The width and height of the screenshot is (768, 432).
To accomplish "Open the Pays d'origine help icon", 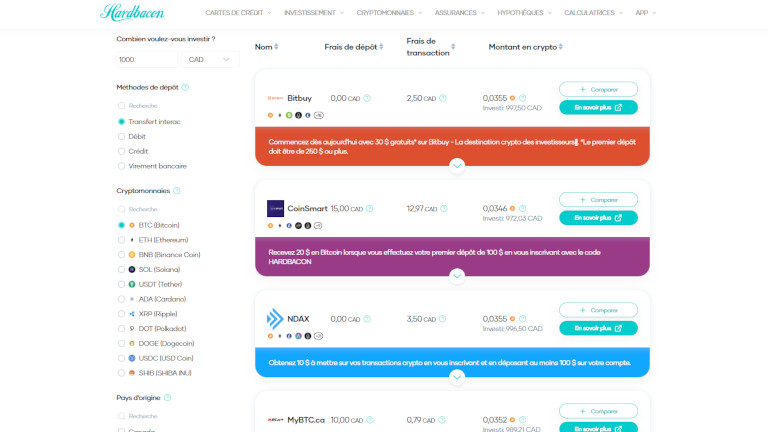I will 168,398.
